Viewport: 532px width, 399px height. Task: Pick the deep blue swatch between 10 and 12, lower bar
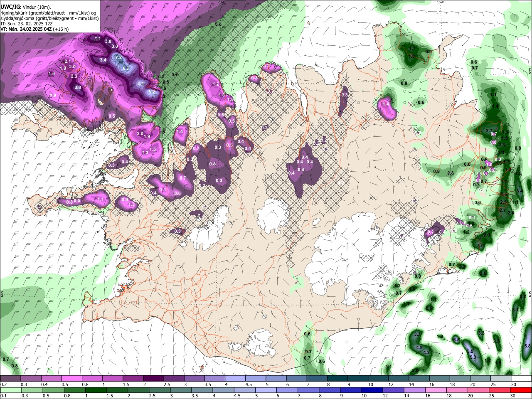[x=372, y=390]
